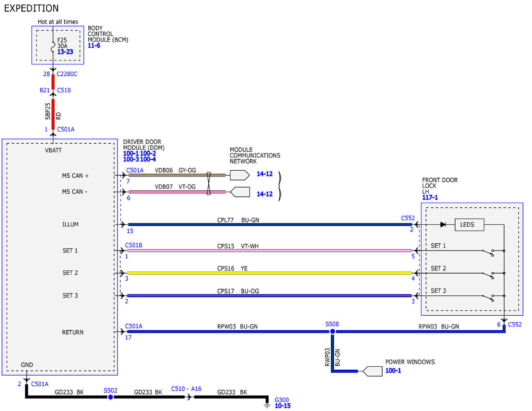Click the VBATT terminal label

pos(53,150)
